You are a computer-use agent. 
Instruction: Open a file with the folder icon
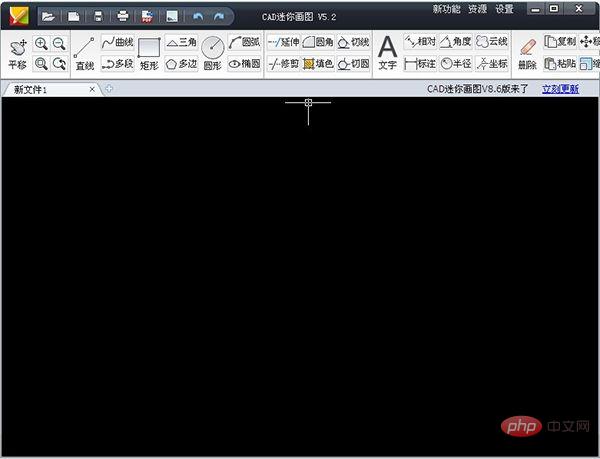point(48,16)
